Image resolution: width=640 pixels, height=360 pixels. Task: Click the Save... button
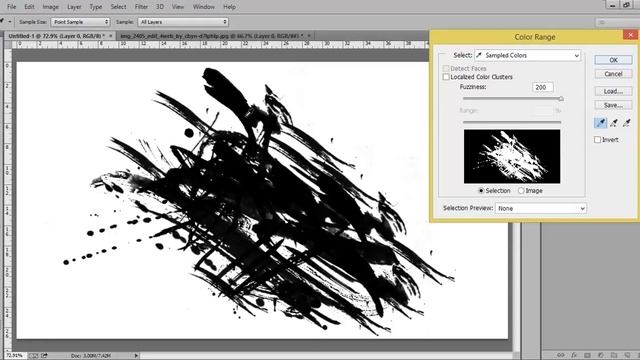coord(613,105)
